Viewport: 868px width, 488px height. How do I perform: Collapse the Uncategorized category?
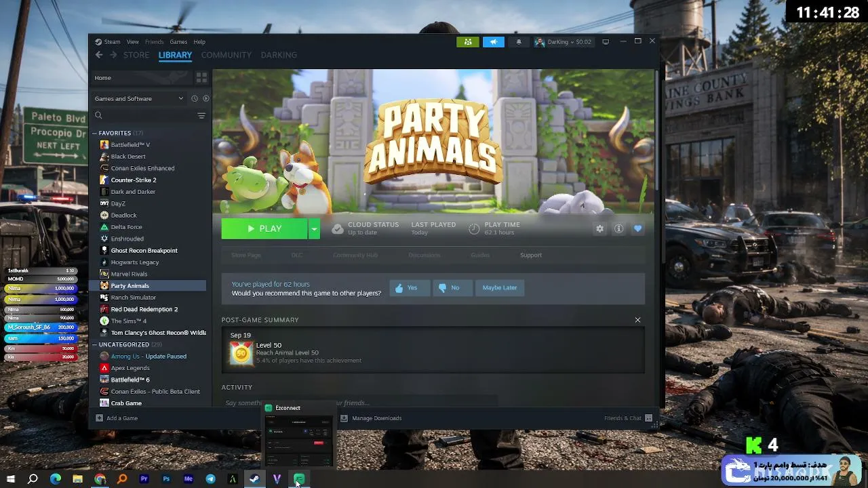(x=95, y=344)
